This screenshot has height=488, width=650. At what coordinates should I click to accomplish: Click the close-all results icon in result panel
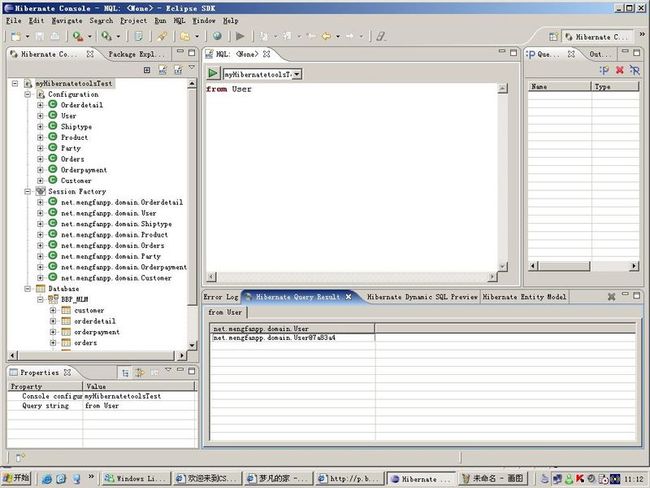tap(611, 297)
